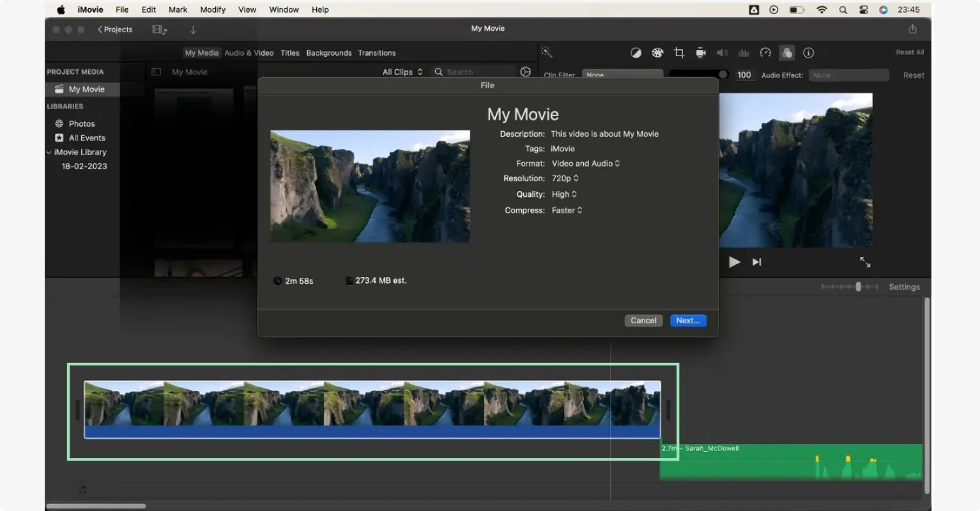Open the Resolution 720p dropdown

[x=565, y=178]
